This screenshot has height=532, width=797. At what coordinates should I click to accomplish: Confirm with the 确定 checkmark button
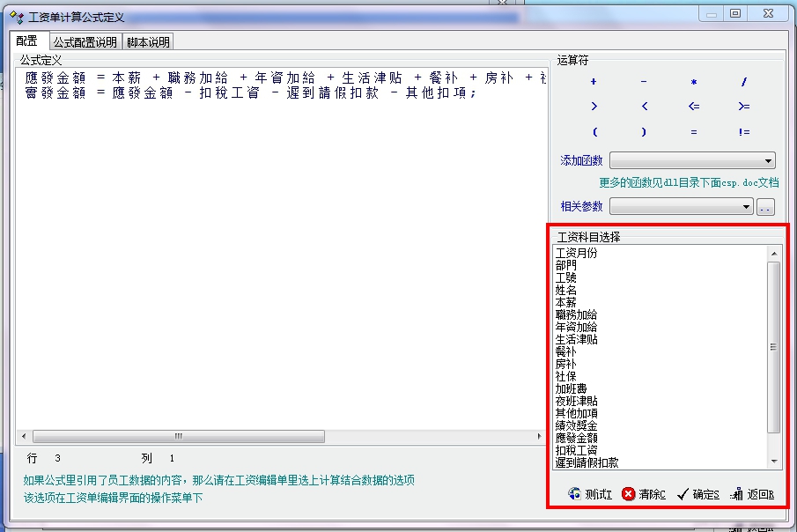pos(700,494)
